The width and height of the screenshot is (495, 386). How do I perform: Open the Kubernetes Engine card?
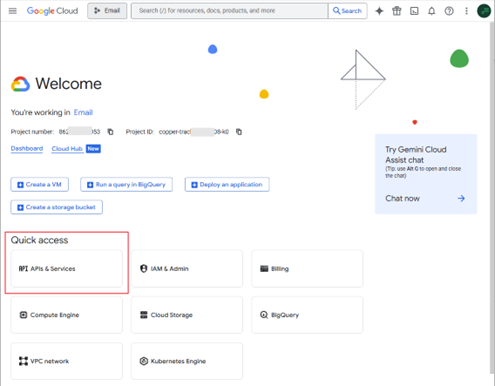[x=187, y=361]
